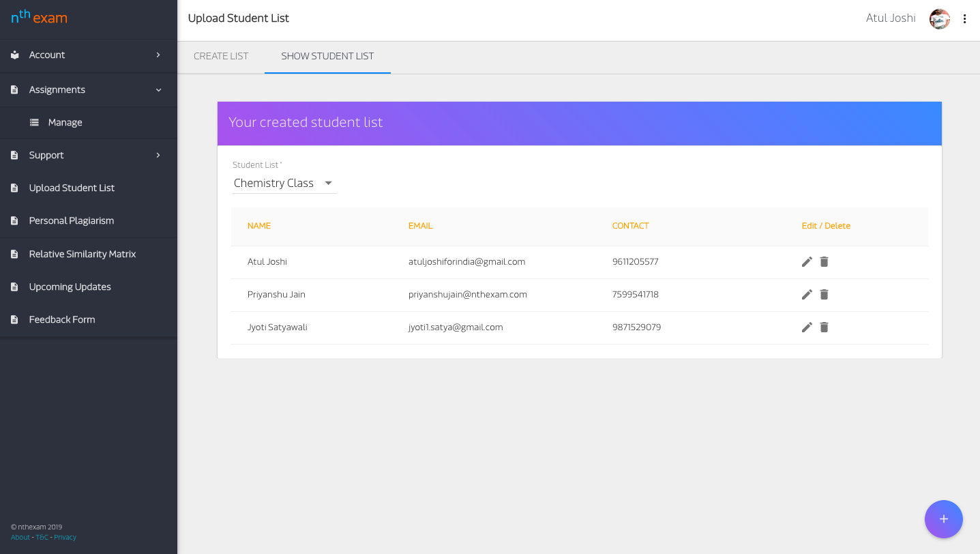Click the name Priyanshu Jain

coord(276,295)
